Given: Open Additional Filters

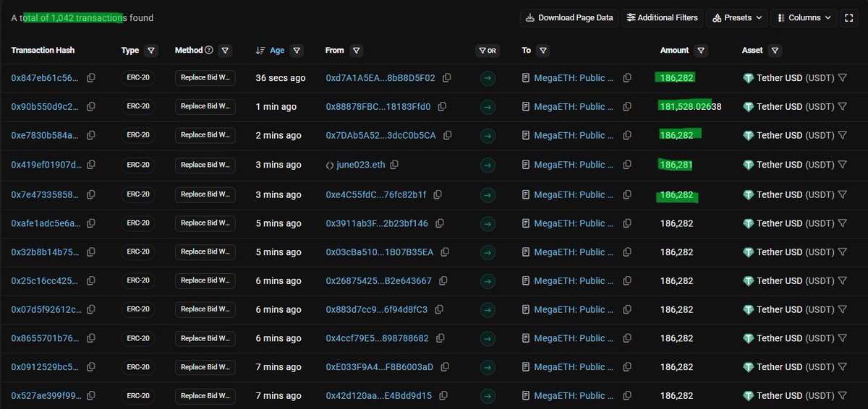Looking at the screenshot, I should [x=663, y=17].
